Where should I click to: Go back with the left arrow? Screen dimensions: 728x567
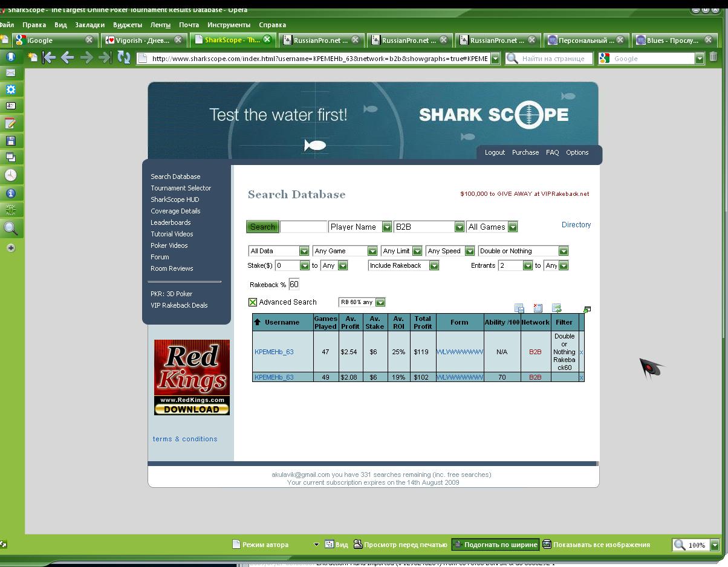tap(68, 57)
